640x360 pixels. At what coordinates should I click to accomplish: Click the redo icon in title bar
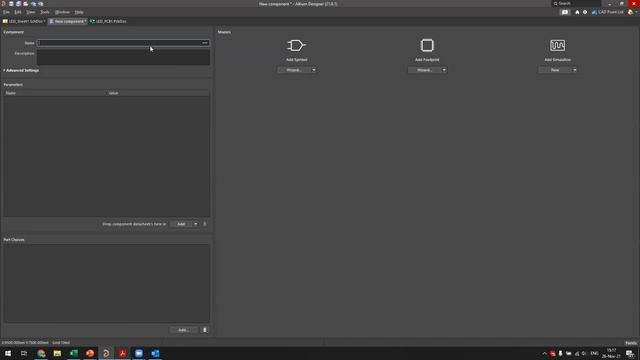(41, 4)
